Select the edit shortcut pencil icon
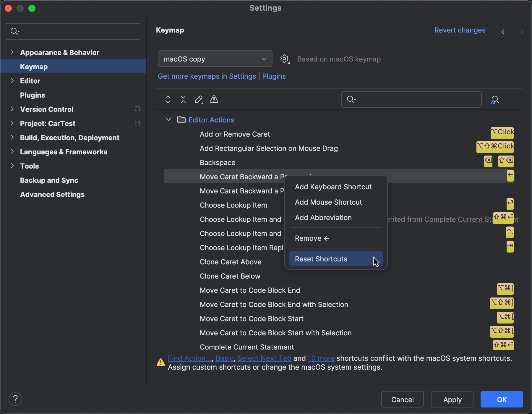 click(198, 99)
